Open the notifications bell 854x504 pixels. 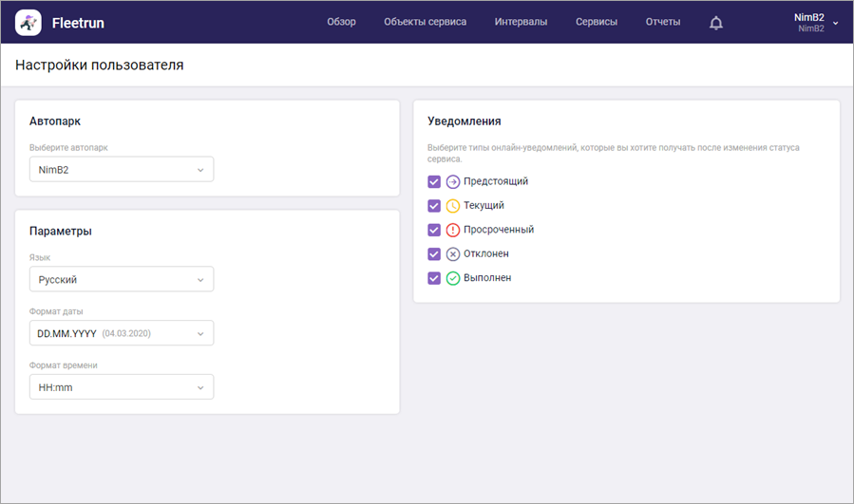[x=716, y=23]
